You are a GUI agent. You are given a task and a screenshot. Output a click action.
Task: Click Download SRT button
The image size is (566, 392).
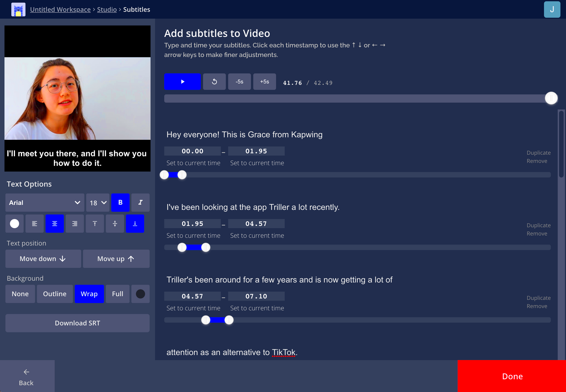point(78,323)
